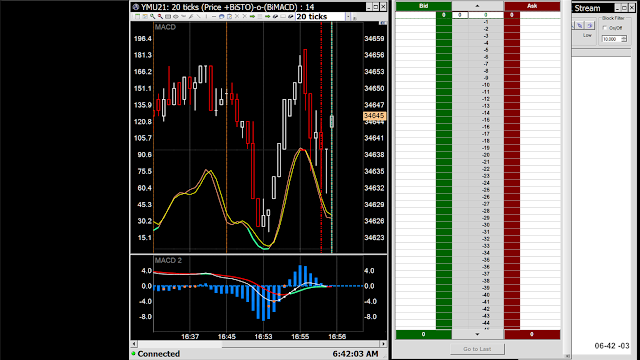Click the vertical line tool icon
640x360 pixels.
[x=207, y=16]
